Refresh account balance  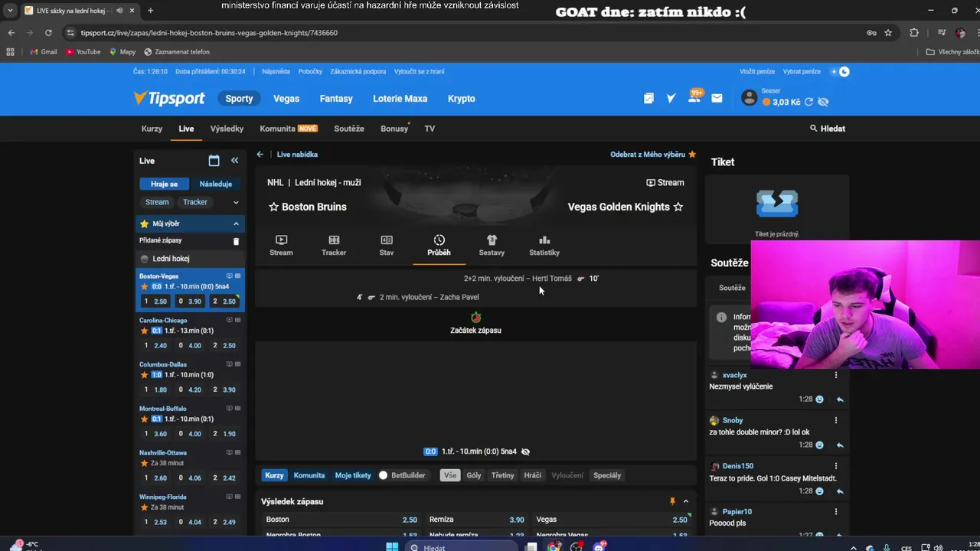(809, 102)
